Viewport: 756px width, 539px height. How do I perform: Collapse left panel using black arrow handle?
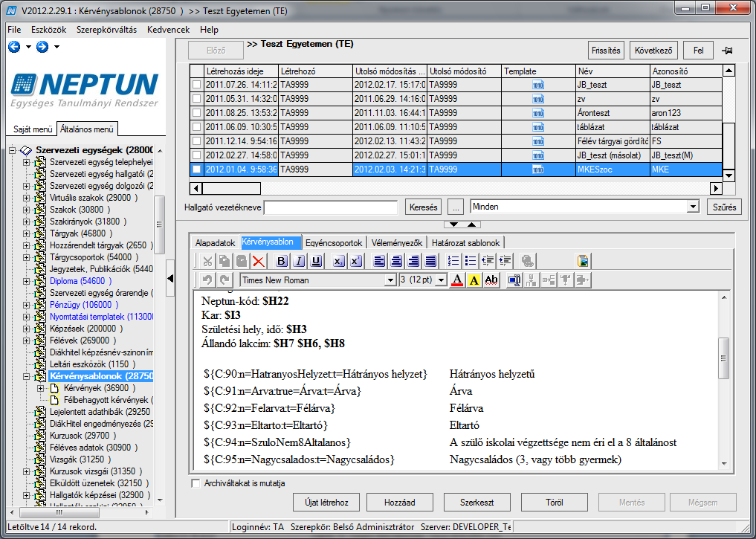[170, 278]
